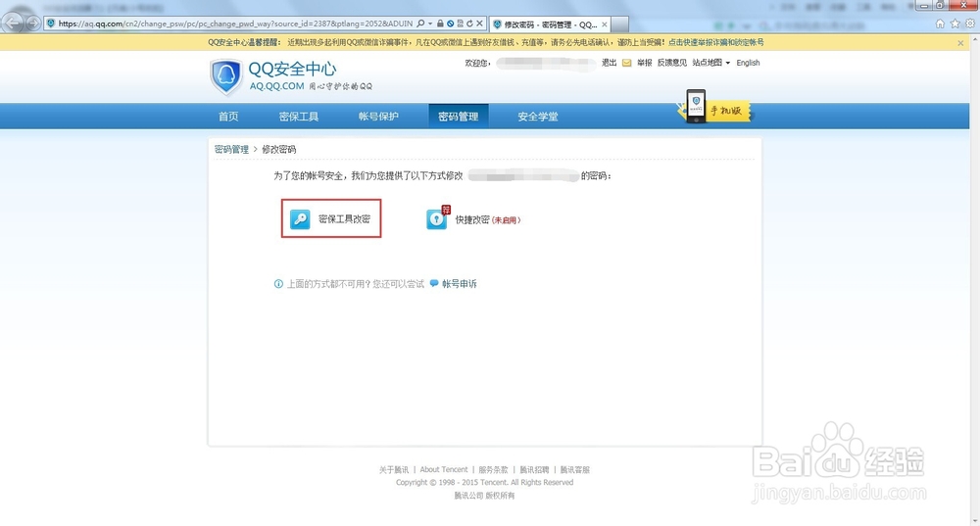Open the 腾讯招聘 footer link
Viewport: 980px width, 526px height.
[x=534, y=470]
